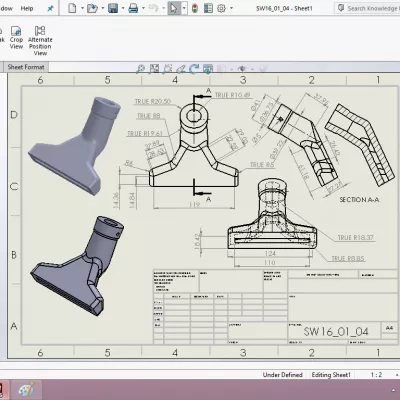Image resolution: width=400 pixels, height=400 pixels.
Task: Select the 61.18 dimension
Action: point(303,171)
